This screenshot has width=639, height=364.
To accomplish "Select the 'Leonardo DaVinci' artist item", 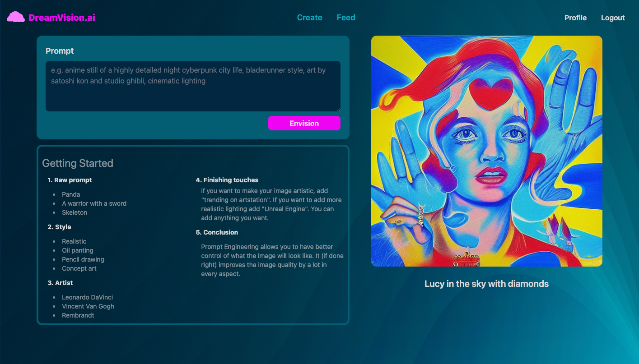I will (x=87, y=297).
